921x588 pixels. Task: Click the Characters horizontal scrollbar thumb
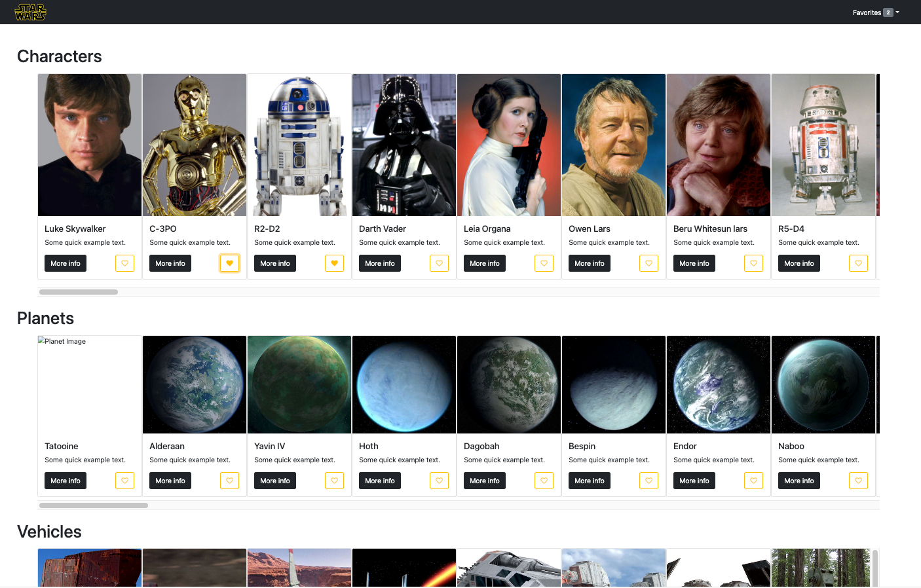tap(79, 292)
